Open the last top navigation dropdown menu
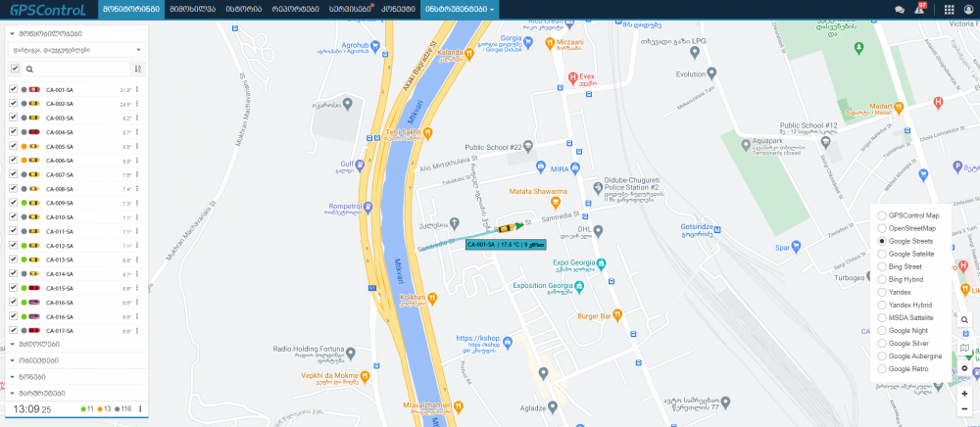The image size is (980, 427). pyautogui.click(x=460, y=10)
